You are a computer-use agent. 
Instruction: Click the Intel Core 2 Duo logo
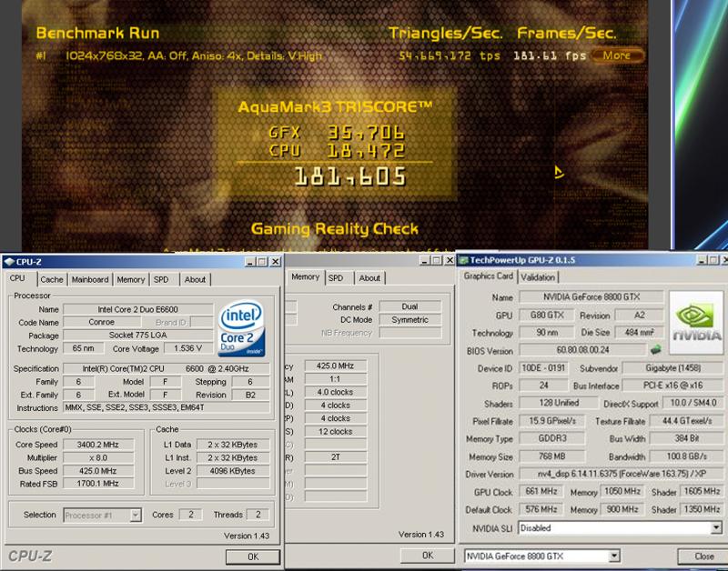[241, 328]
